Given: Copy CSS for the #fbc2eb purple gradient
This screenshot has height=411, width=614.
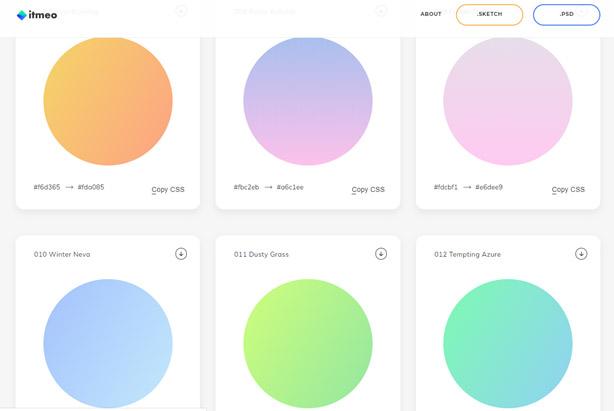Looking at the screenshot, I should pos(368,189).
